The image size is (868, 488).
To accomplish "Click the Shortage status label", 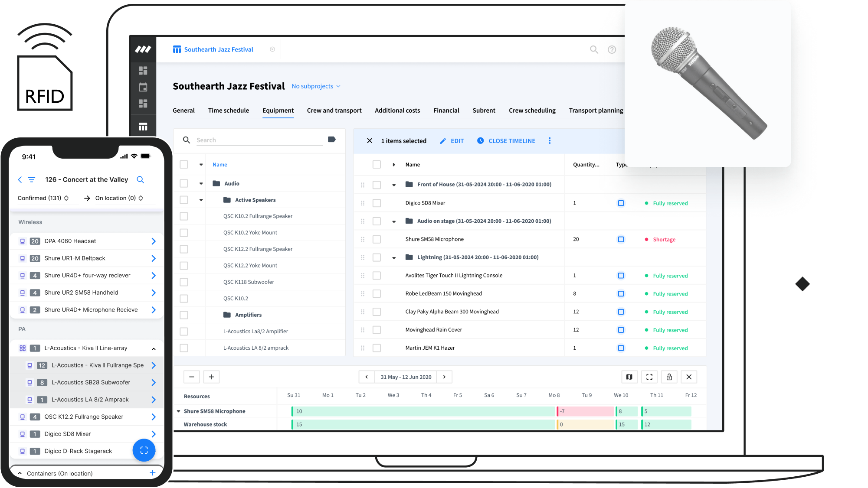I will tap(664, 240).
